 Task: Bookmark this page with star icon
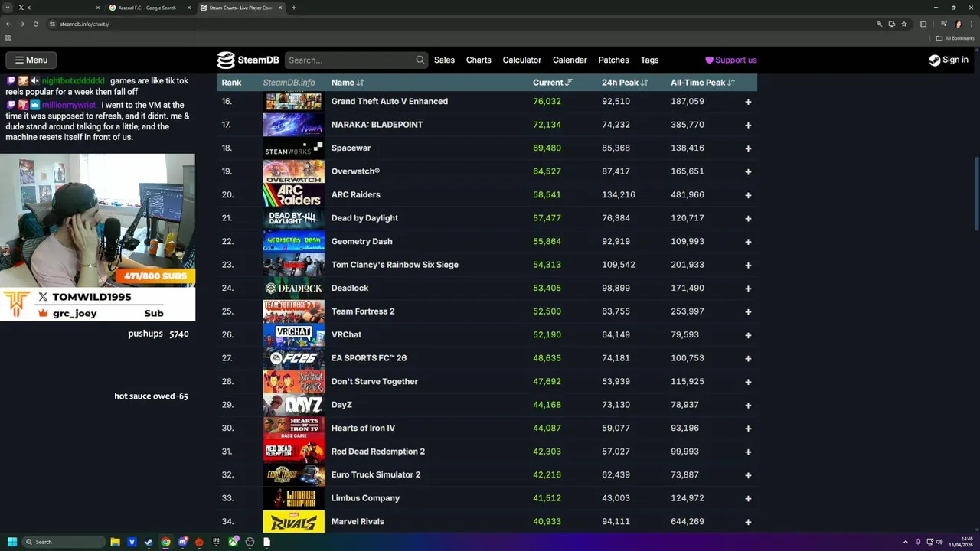(x=904, y=24)
